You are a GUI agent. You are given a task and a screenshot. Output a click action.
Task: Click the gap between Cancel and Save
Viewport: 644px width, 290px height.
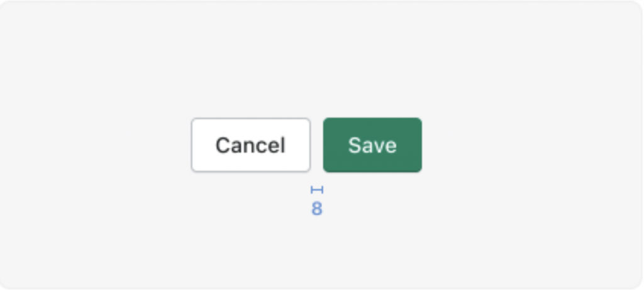coord(317,145)
